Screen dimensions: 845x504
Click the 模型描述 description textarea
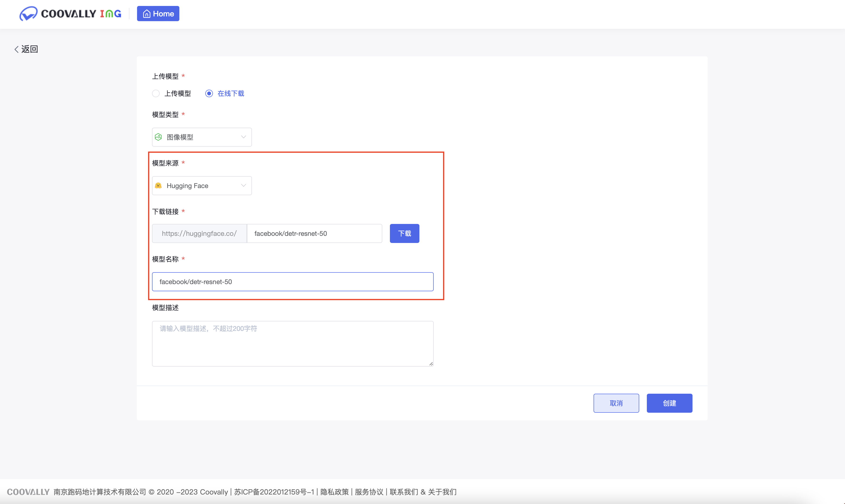coord(293,344)
